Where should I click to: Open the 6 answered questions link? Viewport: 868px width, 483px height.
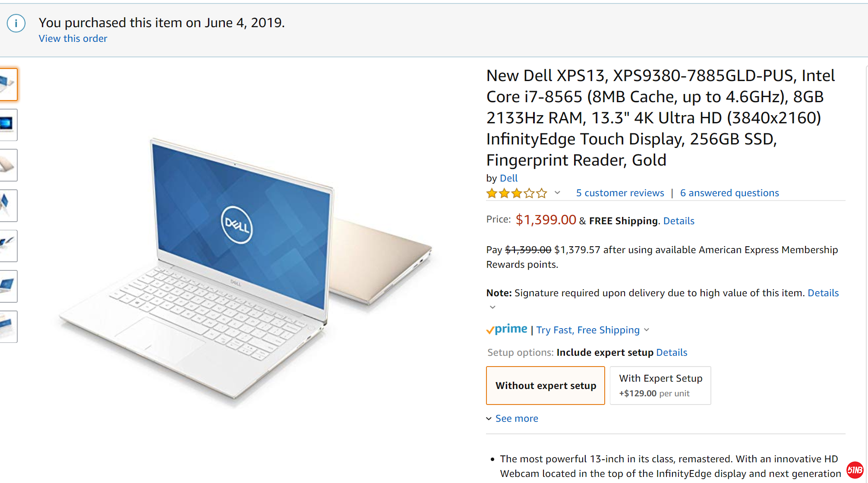(x=729, y=193)
